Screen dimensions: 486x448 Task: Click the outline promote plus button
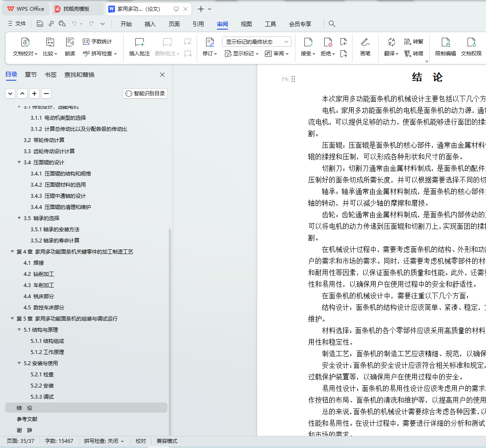tap(34, 94)
